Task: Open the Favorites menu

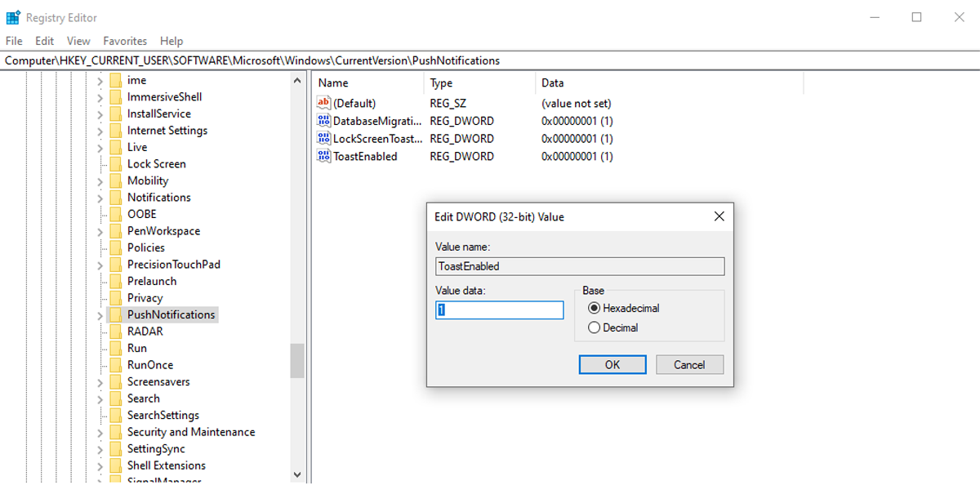Action: pyautogui.click(x=125, y=41)
